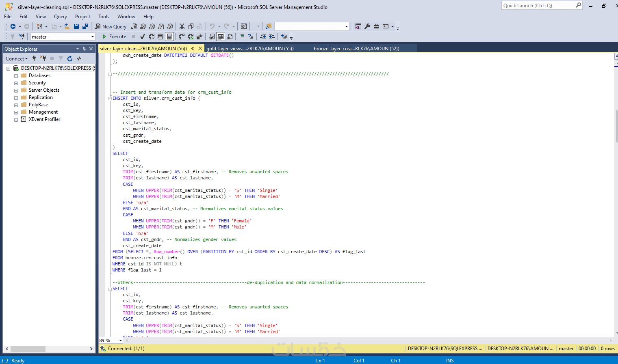This screenshot has width=618, height=364.
Task: Open Activity Monitor in Object Explorer toolbar
Action: pos(79,59)
